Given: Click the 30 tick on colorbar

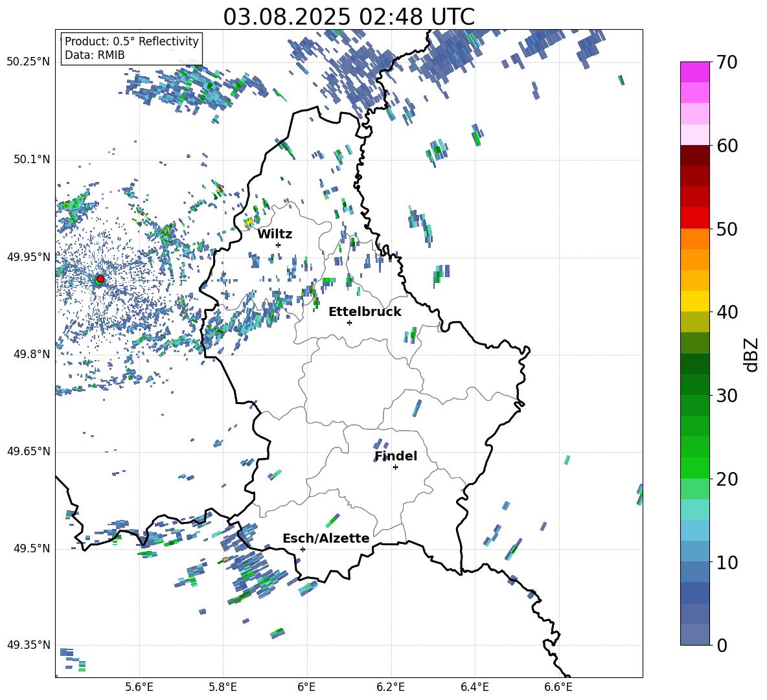Looking at the screenshot, I should [x=727, y=396].
